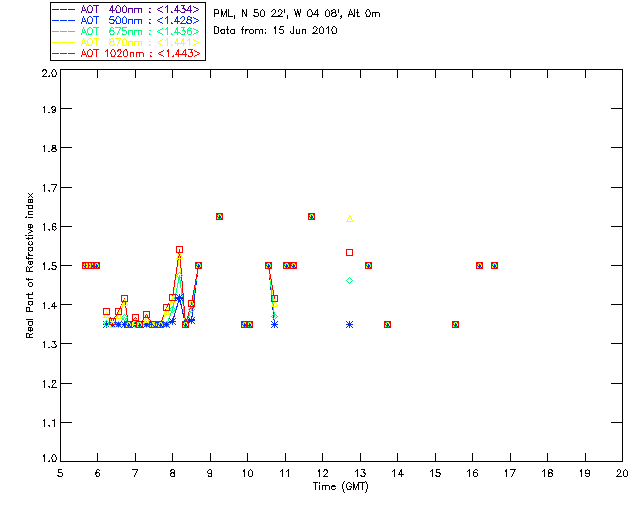Screen dimensions: 640x512
Task: Click the y-axis title "Real Part of Refractive index"
Action: (29, 265)
